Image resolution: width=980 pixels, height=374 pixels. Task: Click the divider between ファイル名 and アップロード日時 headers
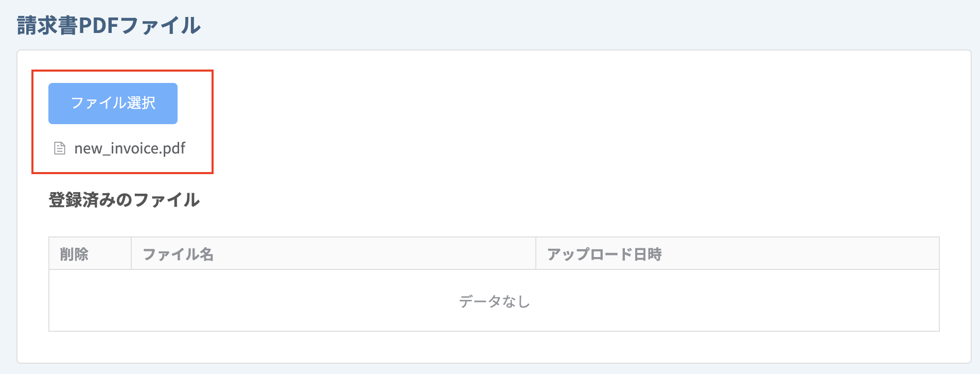(536, 253)
